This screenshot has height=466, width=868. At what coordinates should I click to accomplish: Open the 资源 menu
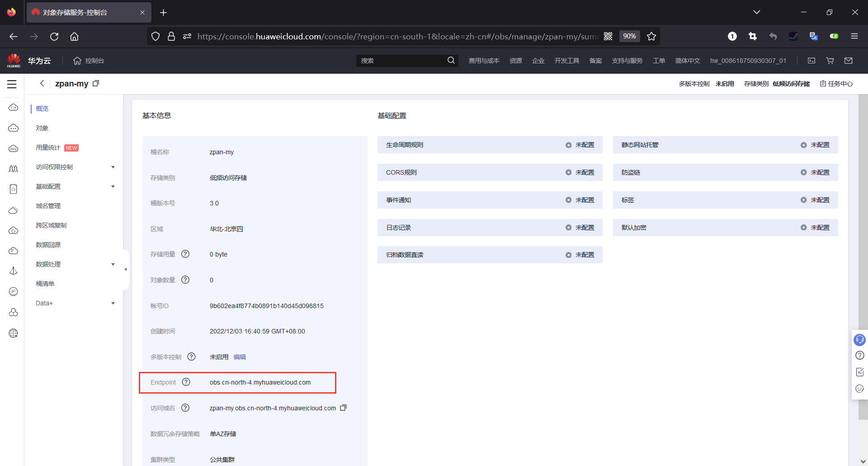point(516,61)
